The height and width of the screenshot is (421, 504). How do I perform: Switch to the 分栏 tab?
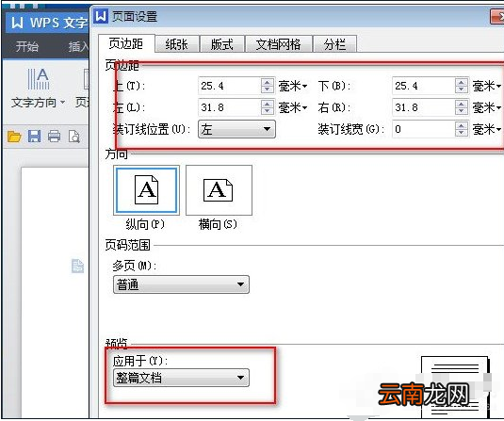[334, 44]
